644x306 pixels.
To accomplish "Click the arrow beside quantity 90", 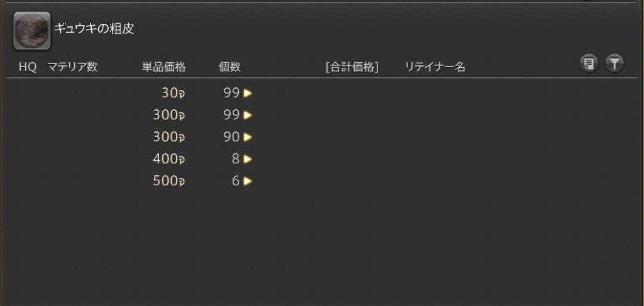I will [248, 137].
